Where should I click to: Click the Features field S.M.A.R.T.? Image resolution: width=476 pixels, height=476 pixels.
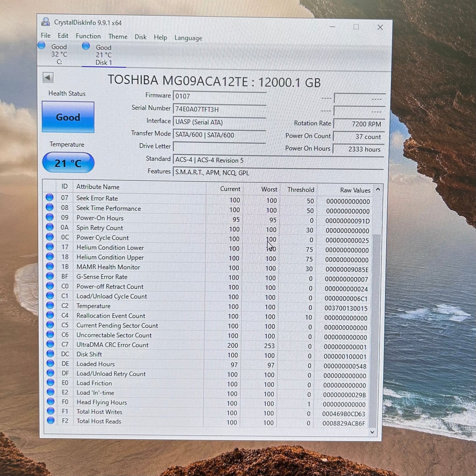pyautogui.click(x=278, y=173)
